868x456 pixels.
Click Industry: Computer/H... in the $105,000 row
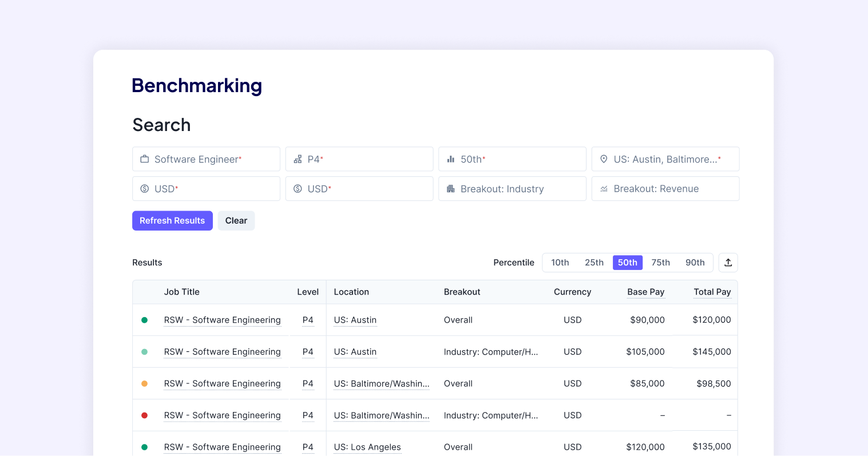(x=491, y=352)
